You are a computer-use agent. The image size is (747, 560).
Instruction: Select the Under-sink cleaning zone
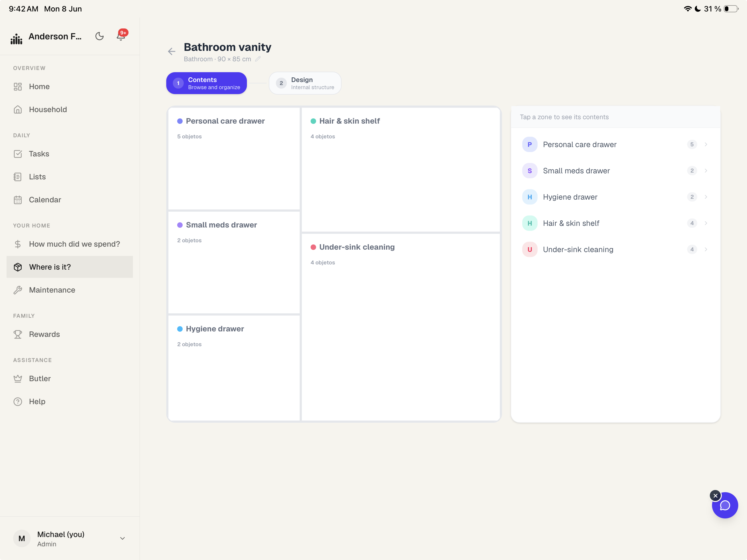(401, 327)
